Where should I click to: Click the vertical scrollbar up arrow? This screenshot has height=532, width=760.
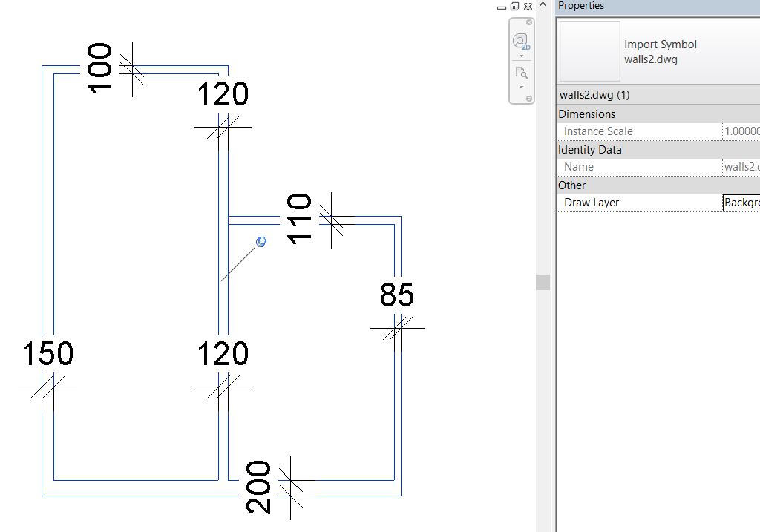tap(543, 5)
